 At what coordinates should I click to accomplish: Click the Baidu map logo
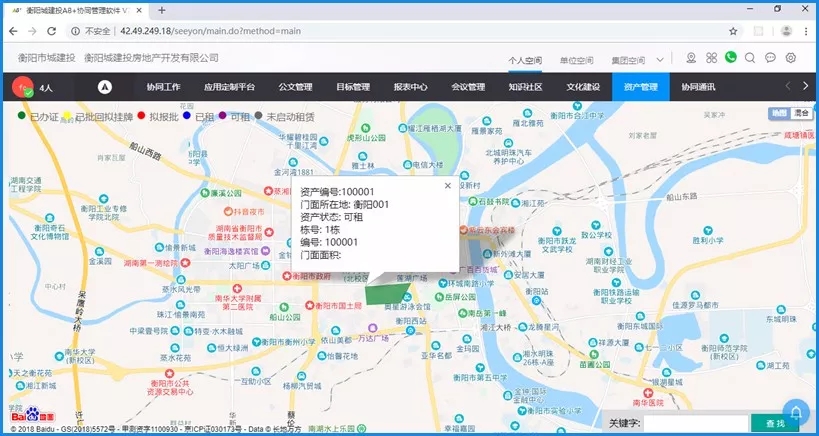(32, 415)
